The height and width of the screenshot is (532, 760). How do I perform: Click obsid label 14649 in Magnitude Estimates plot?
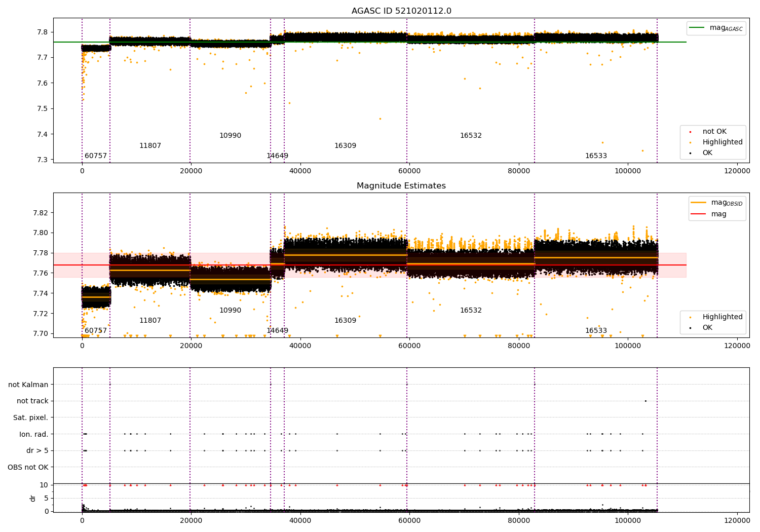(277, 331)
